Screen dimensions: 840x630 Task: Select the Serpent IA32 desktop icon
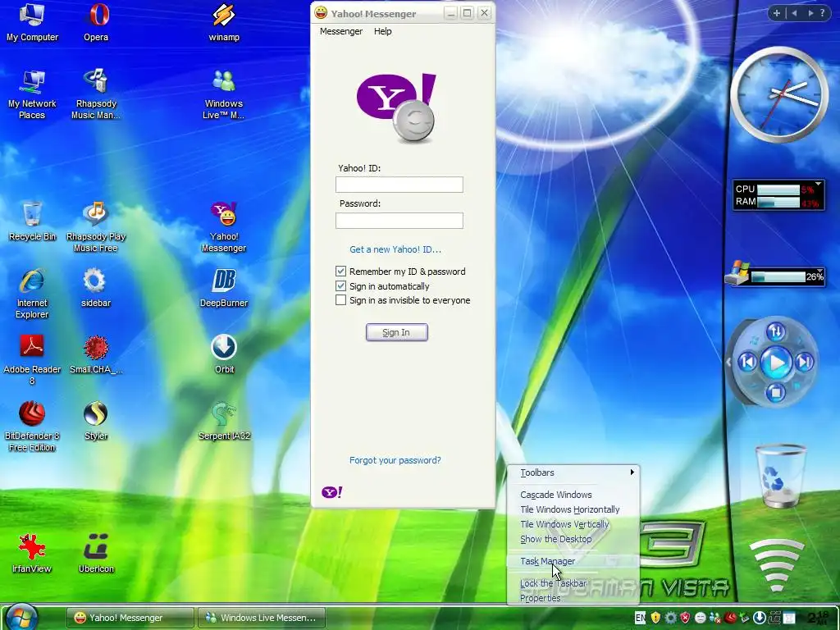click(224, 420)
